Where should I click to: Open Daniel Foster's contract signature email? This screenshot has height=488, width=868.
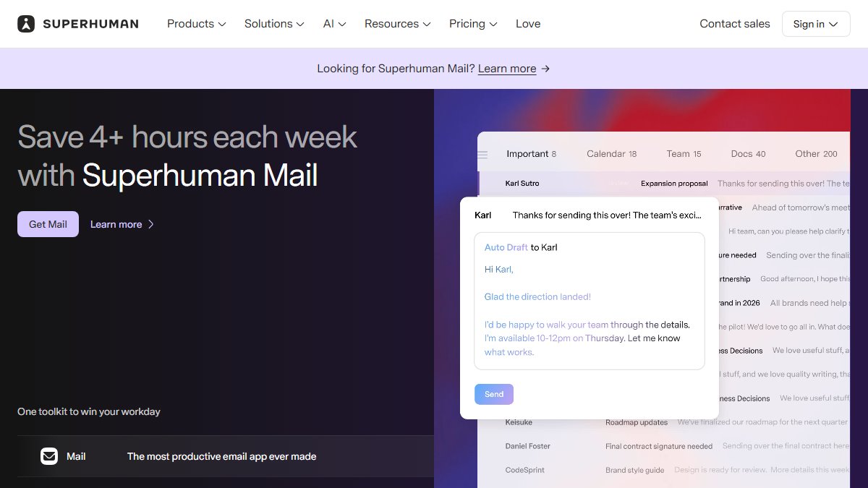(664, 446)
